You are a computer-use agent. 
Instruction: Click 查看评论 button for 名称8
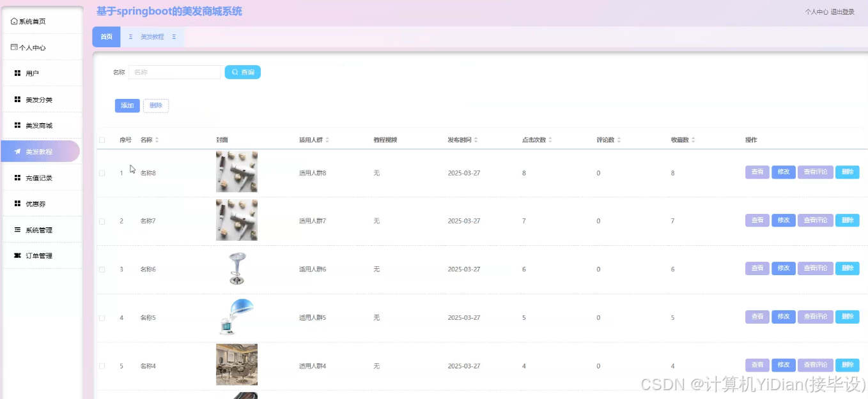pos(816,172)
